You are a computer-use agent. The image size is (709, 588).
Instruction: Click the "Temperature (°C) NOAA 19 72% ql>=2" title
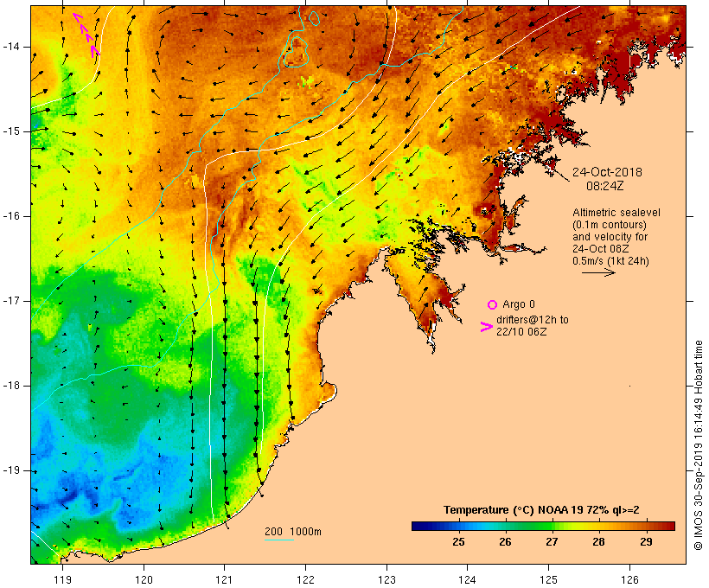541,510
